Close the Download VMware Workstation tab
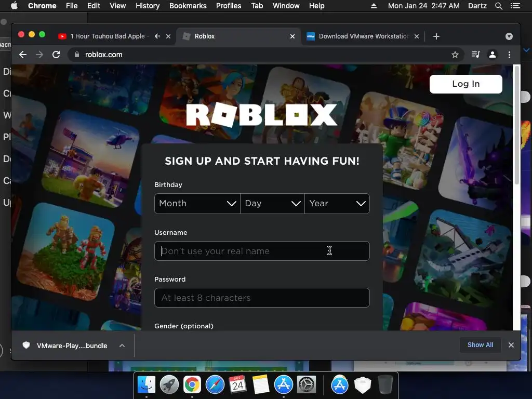532x399 pixels. coord(417,36)
